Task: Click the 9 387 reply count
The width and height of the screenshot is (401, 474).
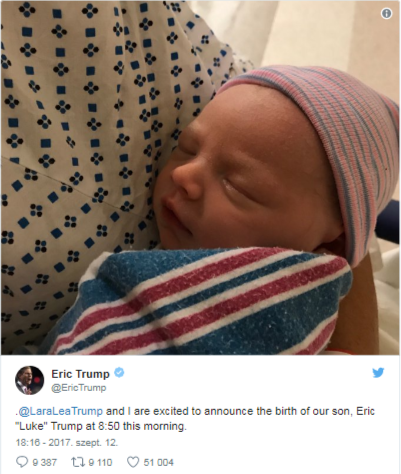Action: click(x=44, y=462)
